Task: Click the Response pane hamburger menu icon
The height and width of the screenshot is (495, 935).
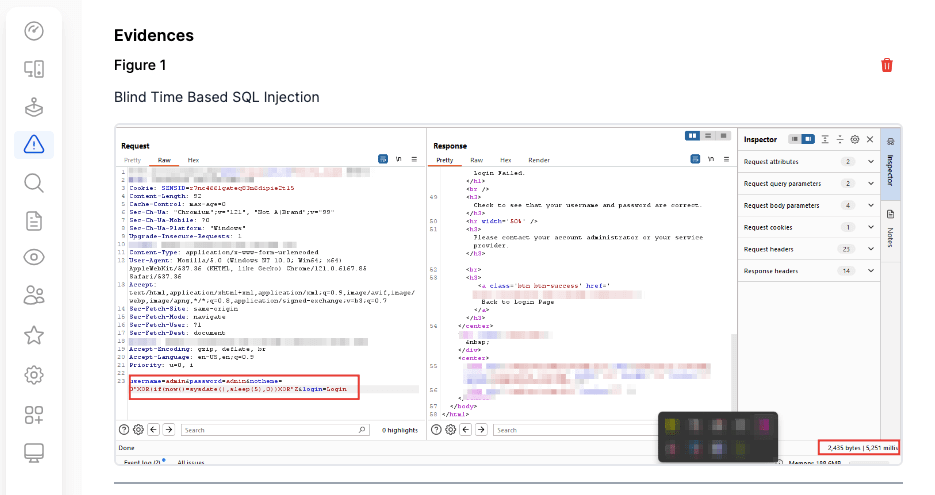Action: point(726,159)
